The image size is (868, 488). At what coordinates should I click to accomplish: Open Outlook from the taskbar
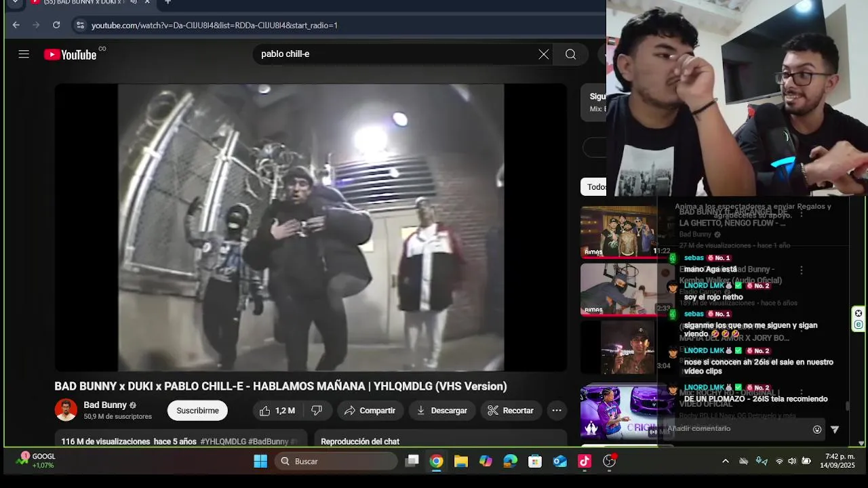[x=559, y=462]
